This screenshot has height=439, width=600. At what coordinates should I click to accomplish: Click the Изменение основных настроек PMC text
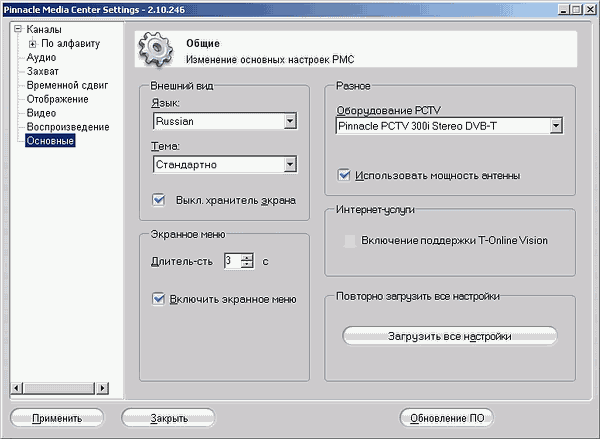270,60
